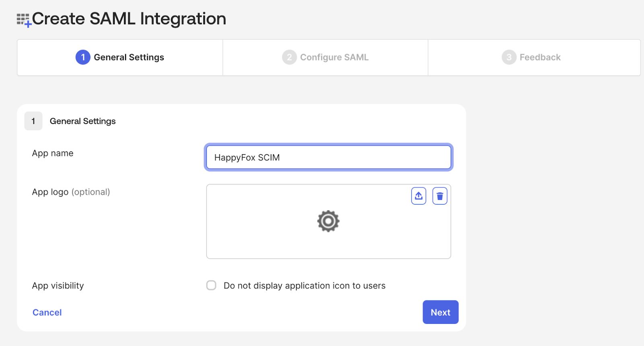
Task: Enable 'Do not display application icon to users'
Action: (211, 286)
